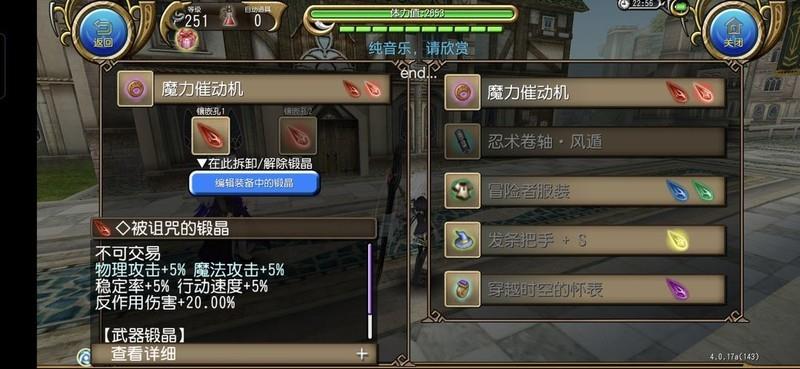This screenshot has height=369, width=800.
Task: Click the 忍术卷轴·风遁 scroll icon
Action: point(462,141)
